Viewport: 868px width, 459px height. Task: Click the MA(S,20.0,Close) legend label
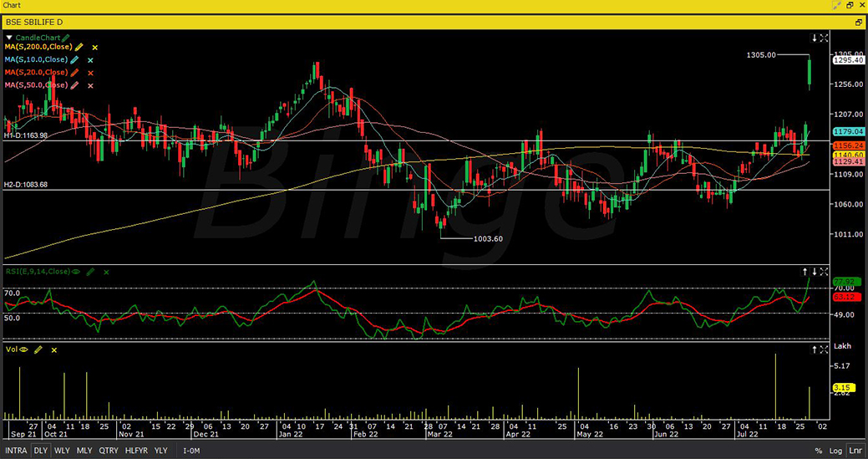point(36,73)
